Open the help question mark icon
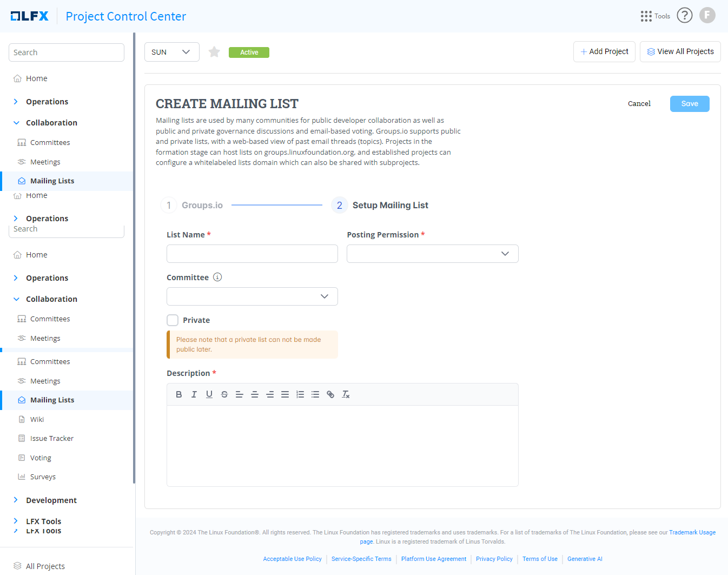Screen dimensions: 728x575 pos(685,16)
